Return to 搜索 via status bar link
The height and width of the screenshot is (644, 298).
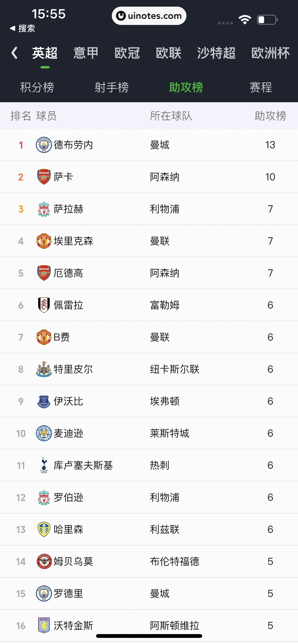(22, 28)
